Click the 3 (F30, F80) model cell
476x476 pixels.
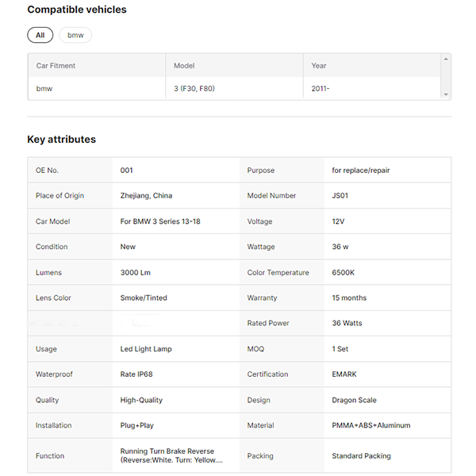click(194, 89)
